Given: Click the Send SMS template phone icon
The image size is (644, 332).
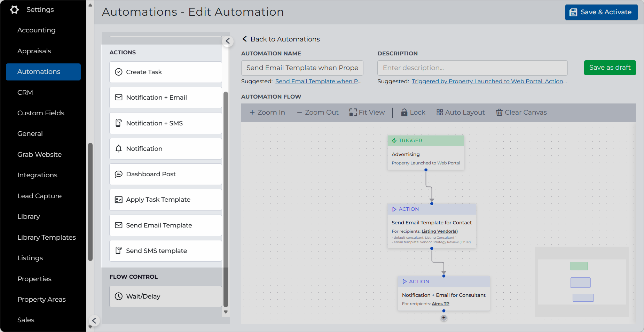Looking at the screenshot, I should tap(119, 251).
